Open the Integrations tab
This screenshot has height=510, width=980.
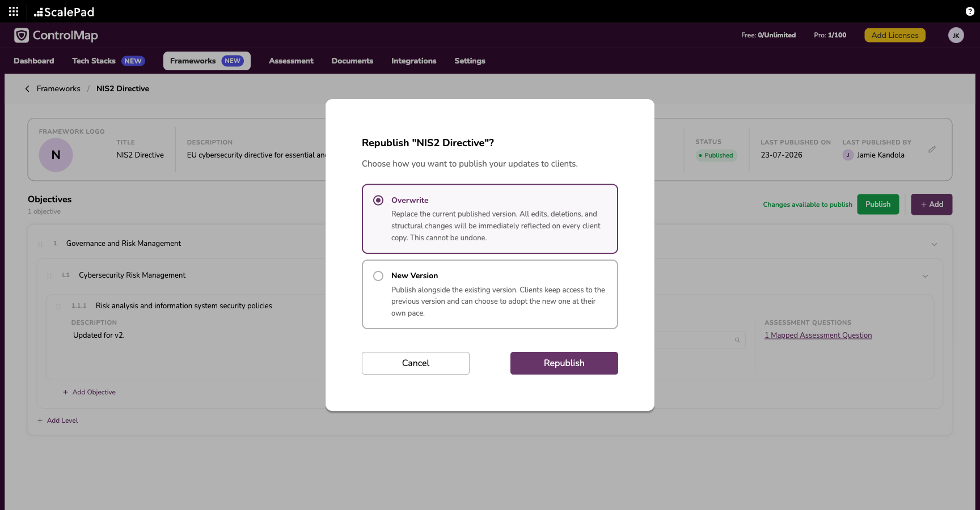pyautogui.click(x=414, y=61)
